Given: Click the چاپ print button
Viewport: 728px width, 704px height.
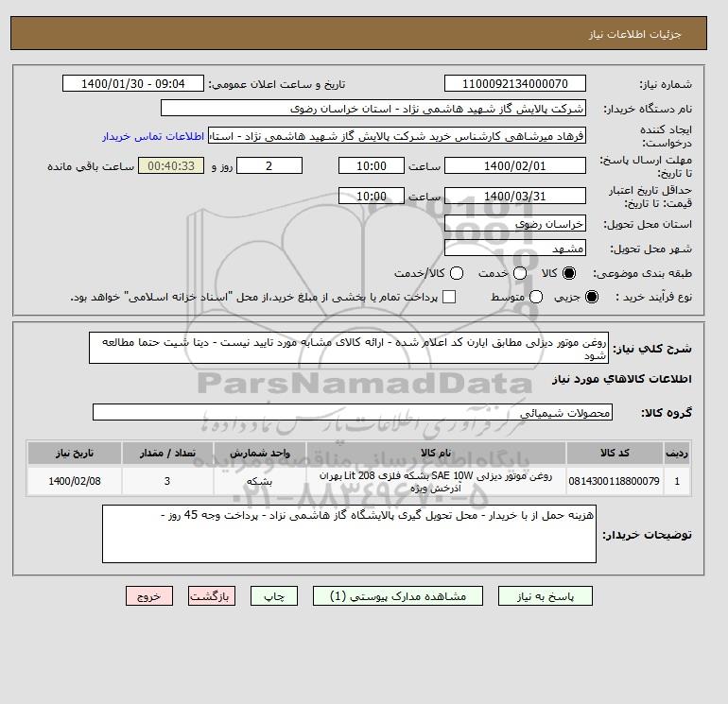Looking at the screenshot, I should pyautogui.click(x=274, y=596).
